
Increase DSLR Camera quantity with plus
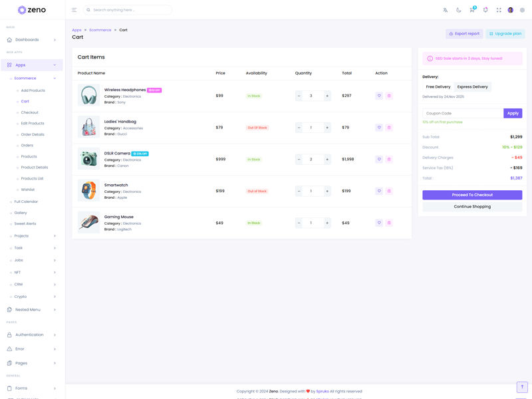(327, 160)
